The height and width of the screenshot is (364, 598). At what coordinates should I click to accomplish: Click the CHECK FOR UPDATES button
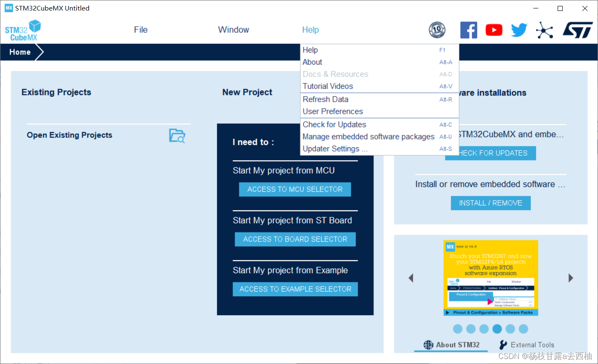click(x=490, y=153)
